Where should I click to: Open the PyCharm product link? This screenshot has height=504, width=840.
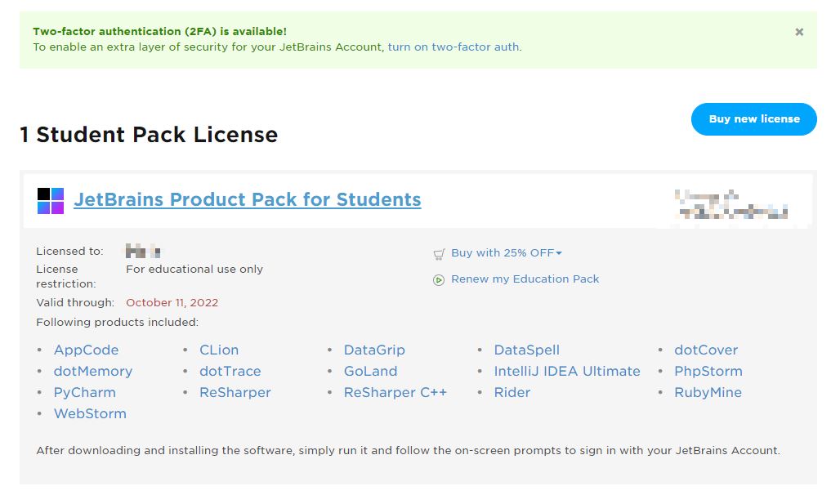[x=85, y=393]
